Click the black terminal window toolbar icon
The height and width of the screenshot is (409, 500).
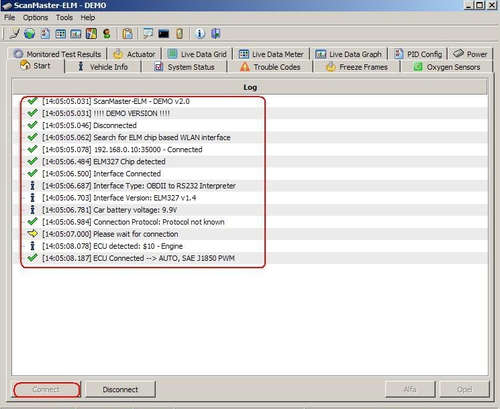(x=163, y=34)
